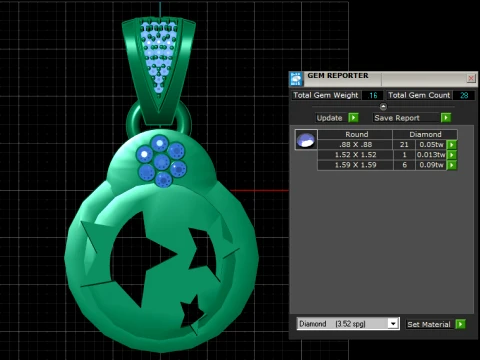Image resolution: width=480 pixels, height=360 pixels.
Task: Click the Round column header
Action: (355, 134)
